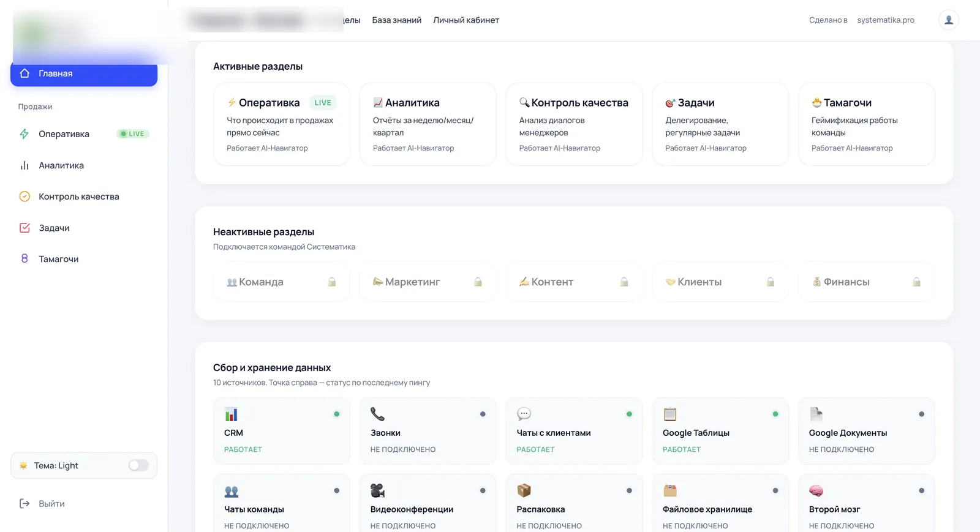
Task: Open Тамагочи in the sidebar
Action: tap(84, 259)
